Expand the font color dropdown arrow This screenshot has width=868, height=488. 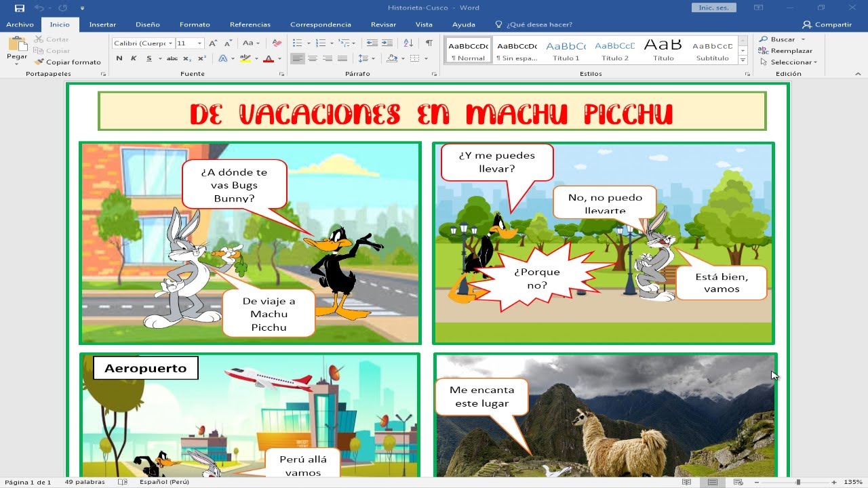pyautogui.click(x=279, y=58)
